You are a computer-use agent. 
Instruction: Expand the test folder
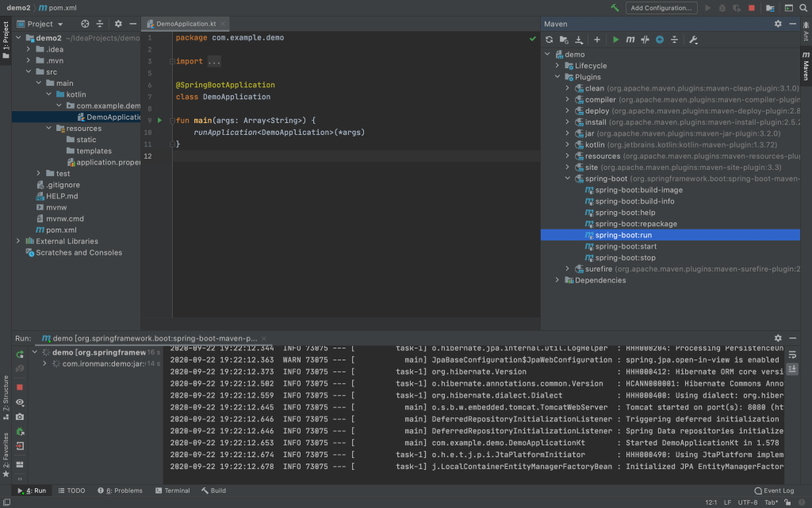coord(38,174)
